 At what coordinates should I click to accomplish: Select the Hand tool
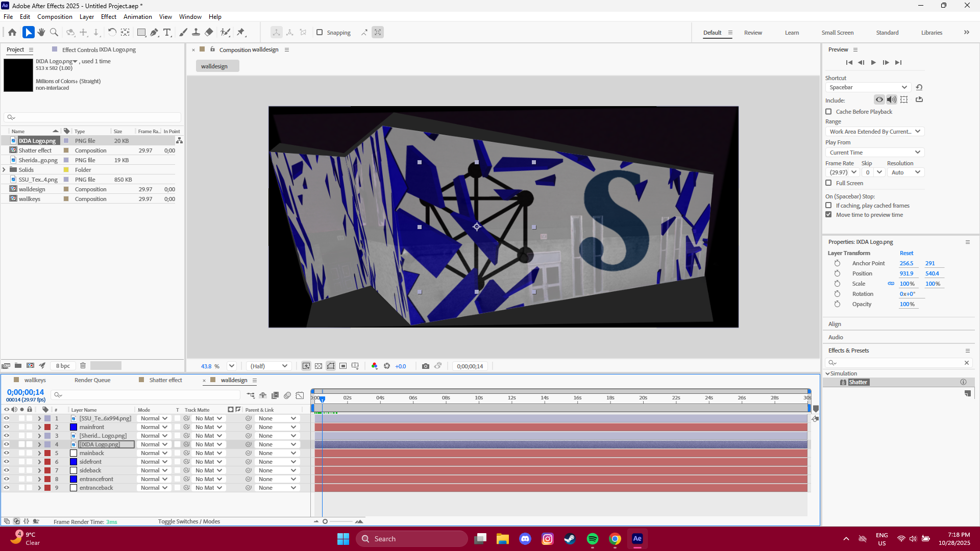41,32
